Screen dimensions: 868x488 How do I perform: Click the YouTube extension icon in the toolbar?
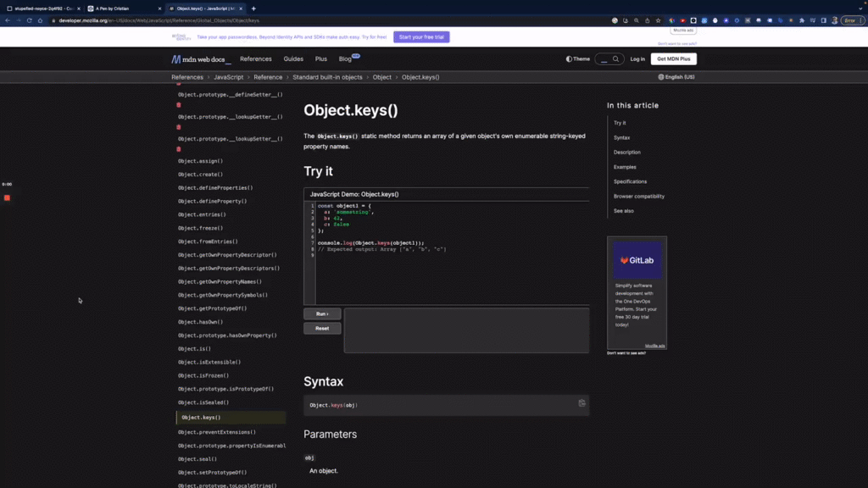pos(684,19)
